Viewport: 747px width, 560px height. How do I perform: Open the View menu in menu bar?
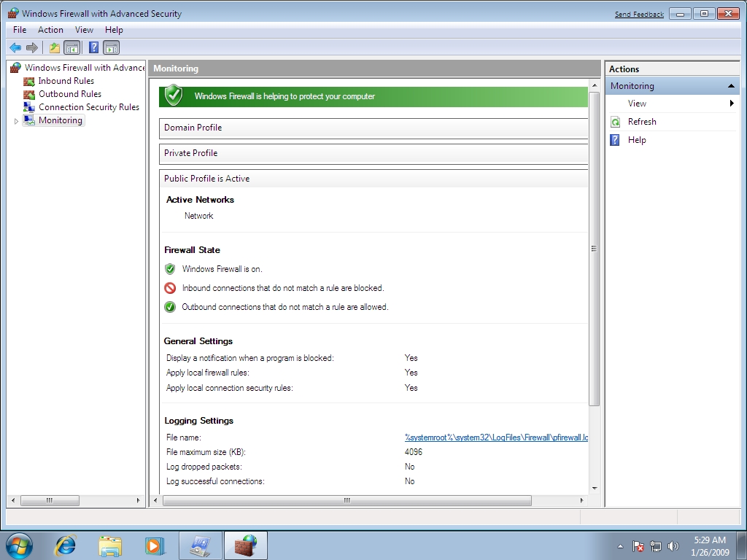(84, 30)
